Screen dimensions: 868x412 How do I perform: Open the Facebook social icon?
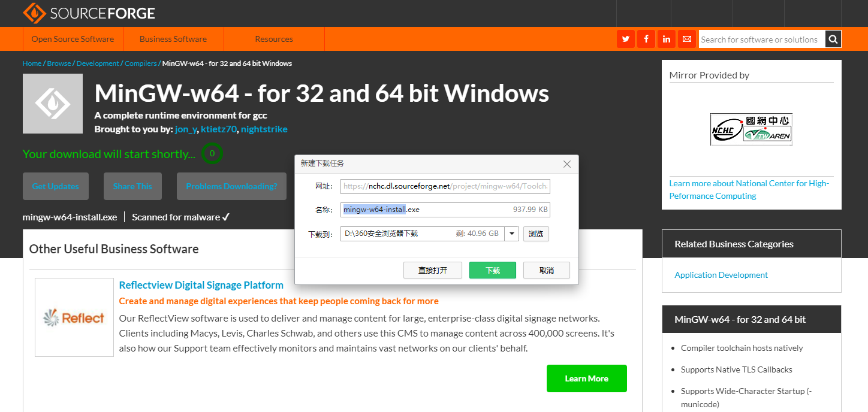click(x=646, y=39)
